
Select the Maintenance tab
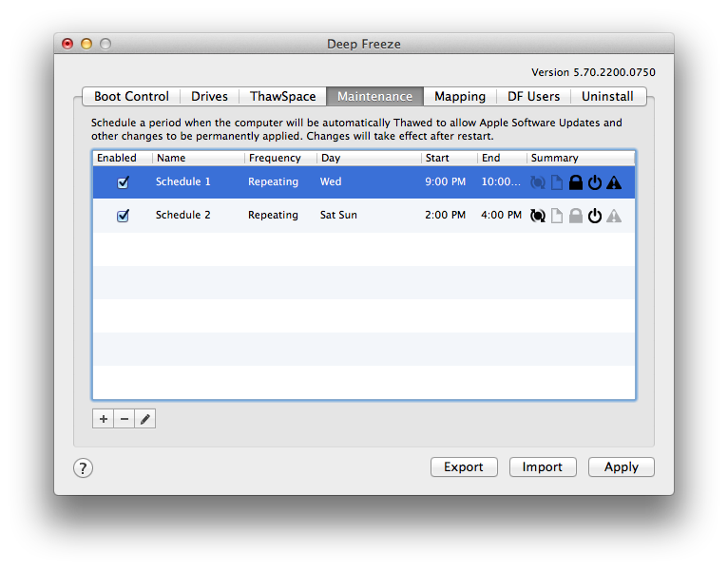375,97
